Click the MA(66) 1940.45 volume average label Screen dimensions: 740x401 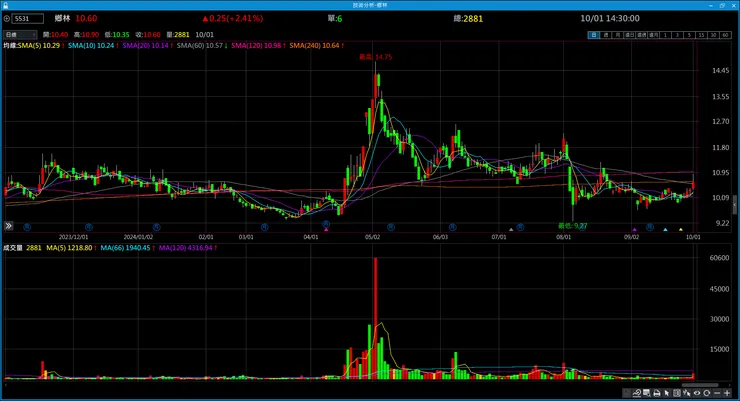tap(127, 248)
